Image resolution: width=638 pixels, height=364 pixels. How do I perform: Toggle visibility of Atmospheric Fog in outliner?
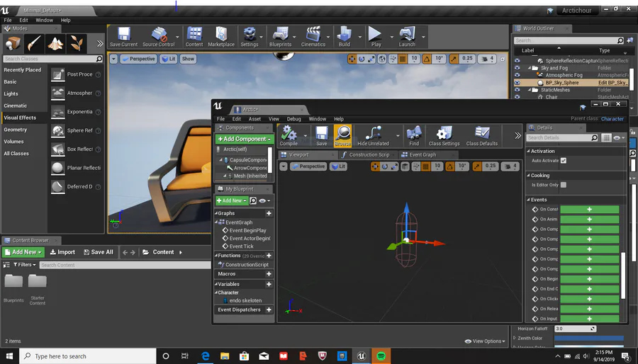pos(517,75)
